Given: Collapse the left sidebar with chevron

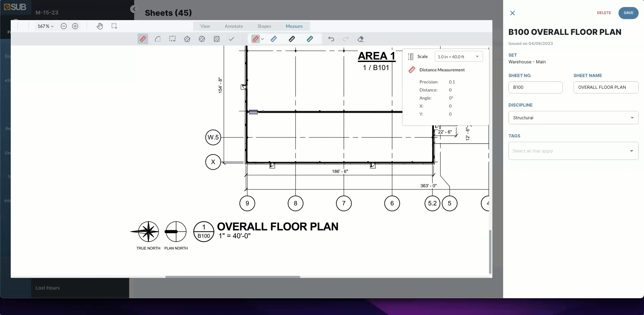Looking at the screenshot, I should click(x=134, y=9).
